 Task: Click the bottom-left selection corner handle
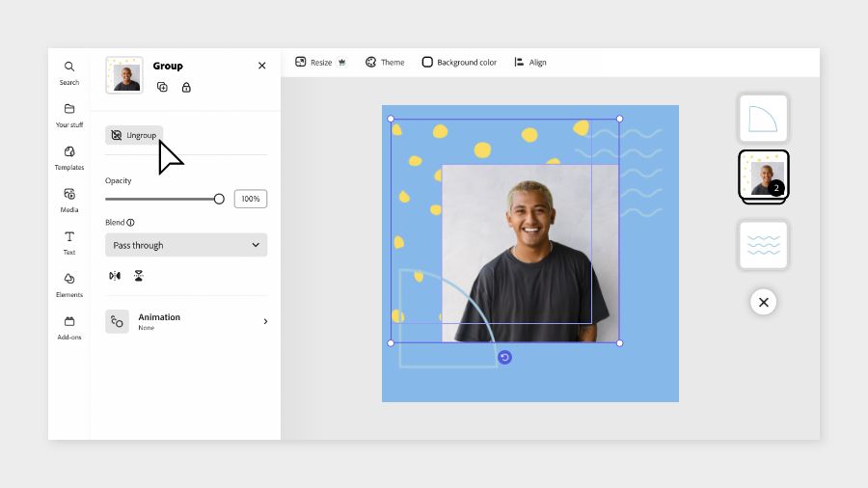391,343
